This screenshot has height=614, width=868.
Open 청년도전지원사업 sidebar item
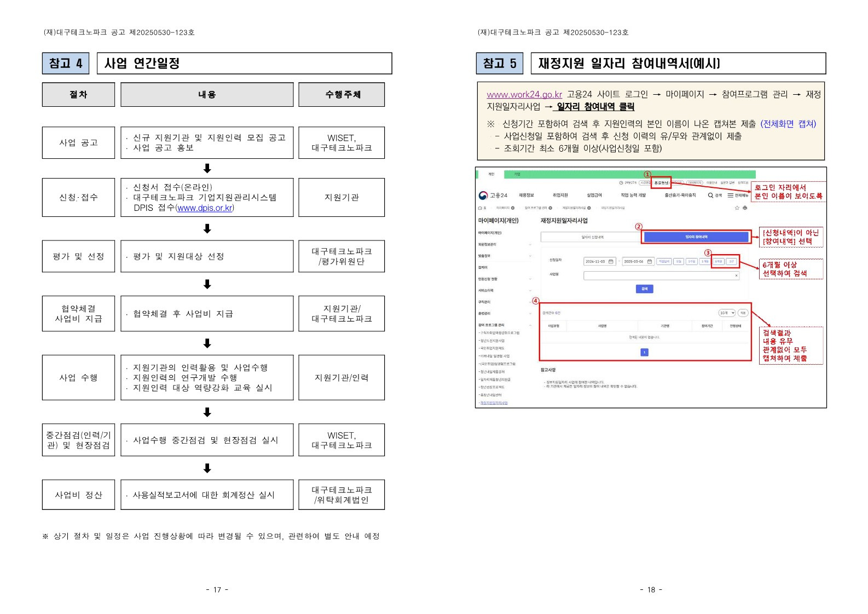tap(491, 341)
